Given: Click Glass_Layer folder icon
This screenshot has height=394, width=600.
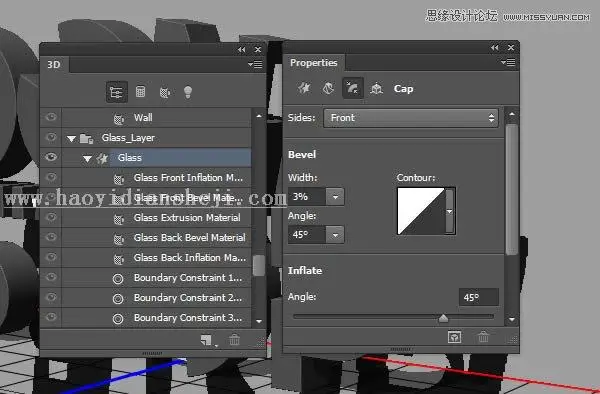Looking at the screenshot, I should (x=86, y=138).
